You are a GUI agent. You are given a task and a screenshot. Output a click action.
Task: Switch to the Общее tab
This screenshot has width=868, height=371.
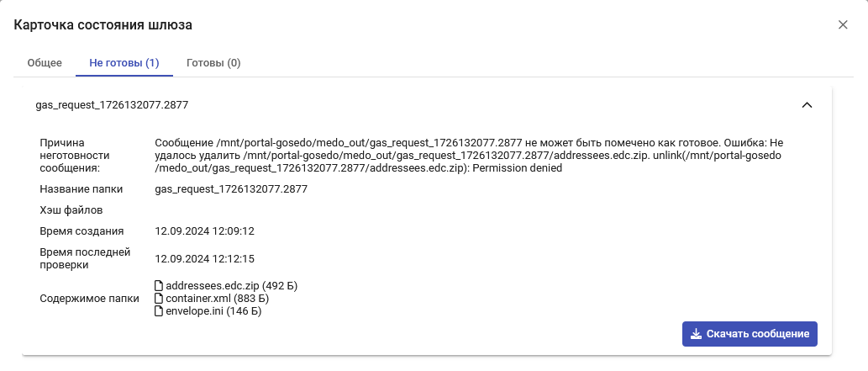coord(45,62)
